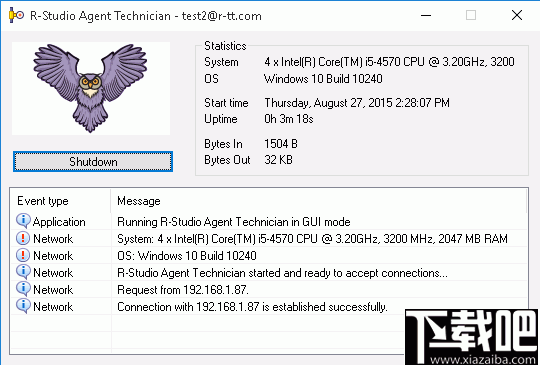
Task: Click the Start time value 'Thursday, August 27, 2015'
Action: (357, 103)
